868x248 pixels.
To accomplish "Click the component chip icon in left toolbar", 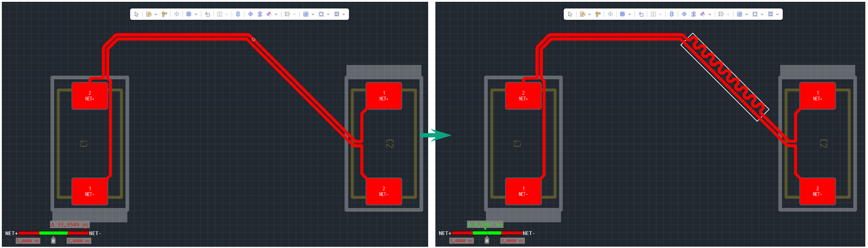I will tap(238, 14).
